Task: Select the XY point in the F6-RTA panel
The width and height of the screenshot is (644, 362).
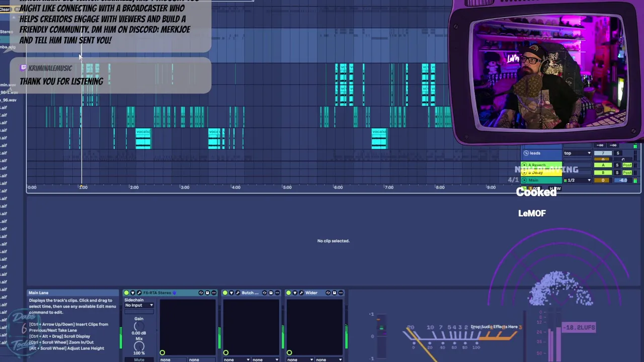Action: point(163,353)
